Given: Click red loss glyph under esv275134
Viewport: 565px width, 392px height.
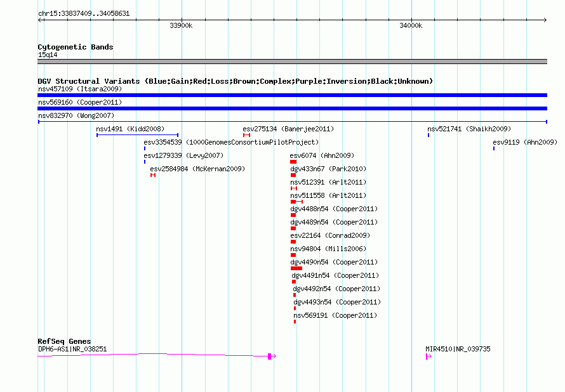Looking at the screenshot, I should pyautogui.click(x=246, y=135).
